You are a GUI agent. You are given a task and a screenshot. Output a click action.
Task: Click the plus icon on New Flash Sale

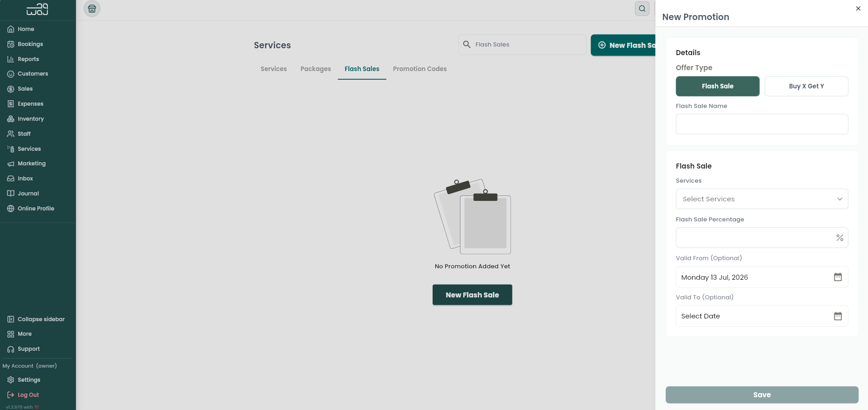point(602,45)
